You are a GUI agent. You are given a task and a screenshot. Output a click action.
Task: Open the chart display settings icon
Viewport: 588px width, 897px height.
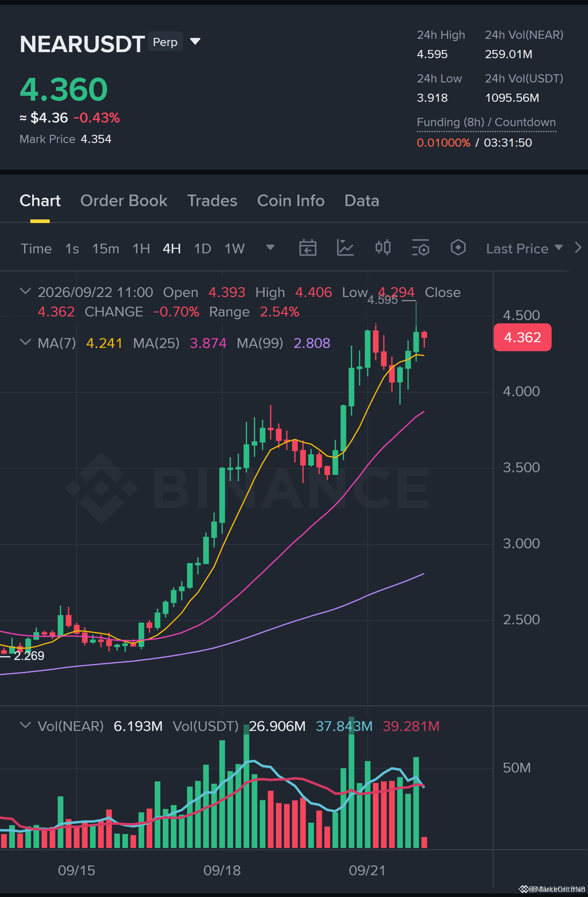pyautogui.click(x=420, y=248)
